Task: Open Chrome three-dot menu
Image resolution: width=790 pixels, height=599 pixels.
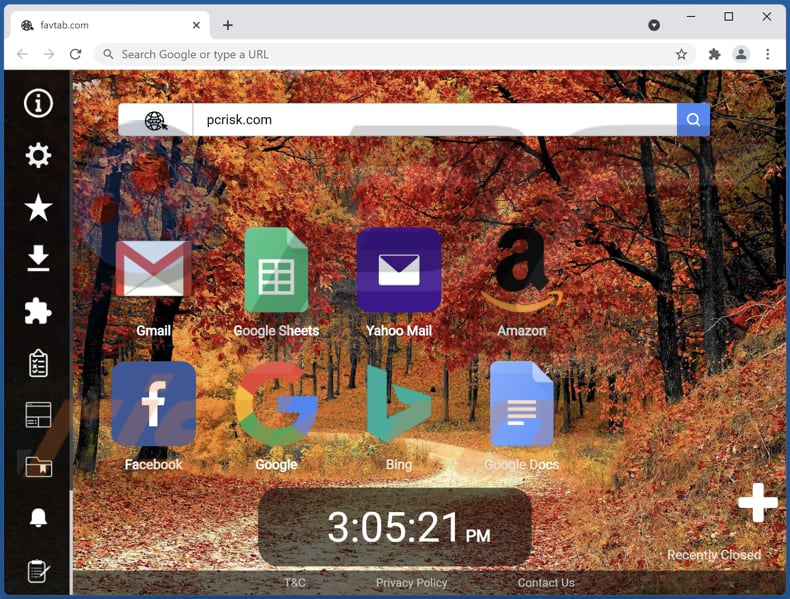Action: (x=767, y=54)
